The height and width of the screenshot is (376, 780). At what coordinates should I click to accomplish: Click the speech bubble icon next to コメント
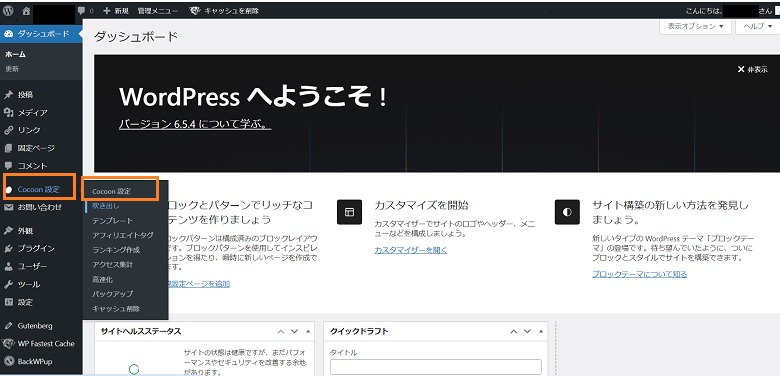[8, 166]
